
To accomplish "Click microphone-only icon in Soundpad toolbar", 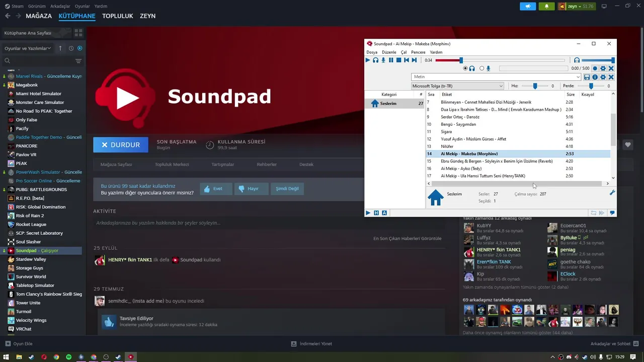I will pos(383,60).
